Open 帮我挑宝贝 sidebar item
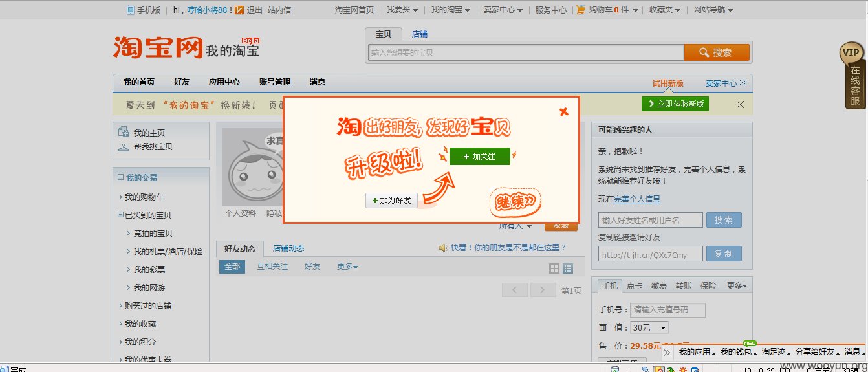The height and width of the screenshot is (372, 868). click(153, 147)
